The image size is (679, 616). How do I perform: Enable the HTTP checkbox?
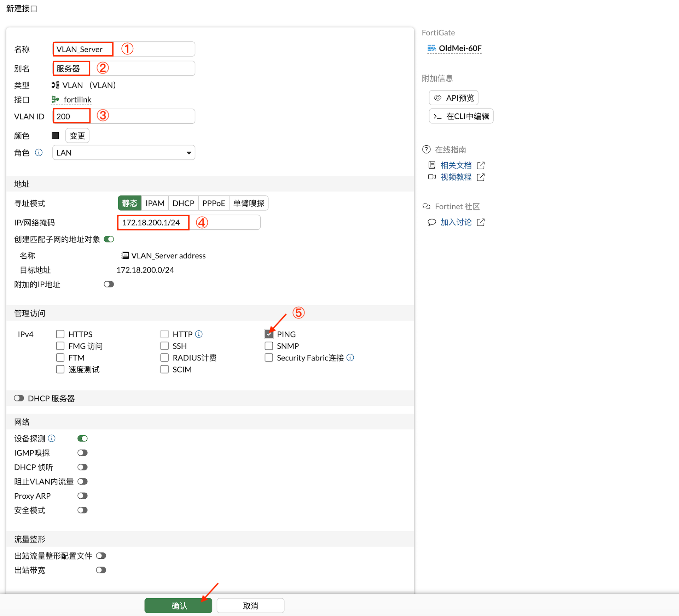point(164,334)
